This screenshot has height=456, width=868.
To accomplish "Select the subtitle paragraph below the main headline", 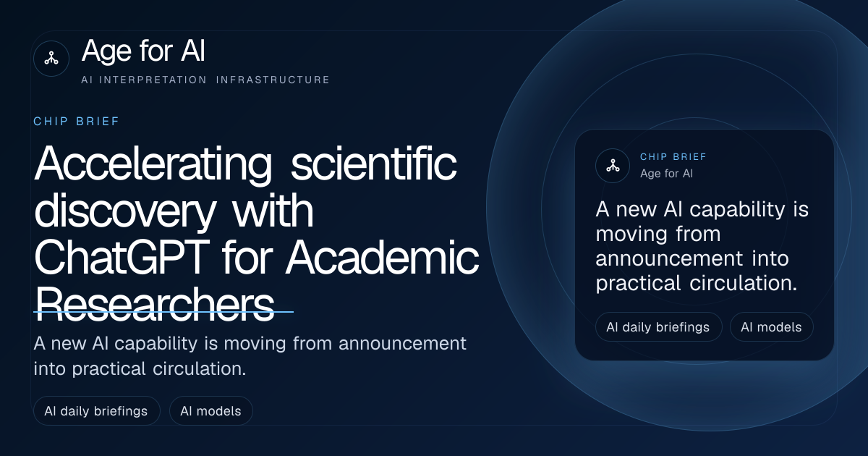I will [x=250, y=355].
